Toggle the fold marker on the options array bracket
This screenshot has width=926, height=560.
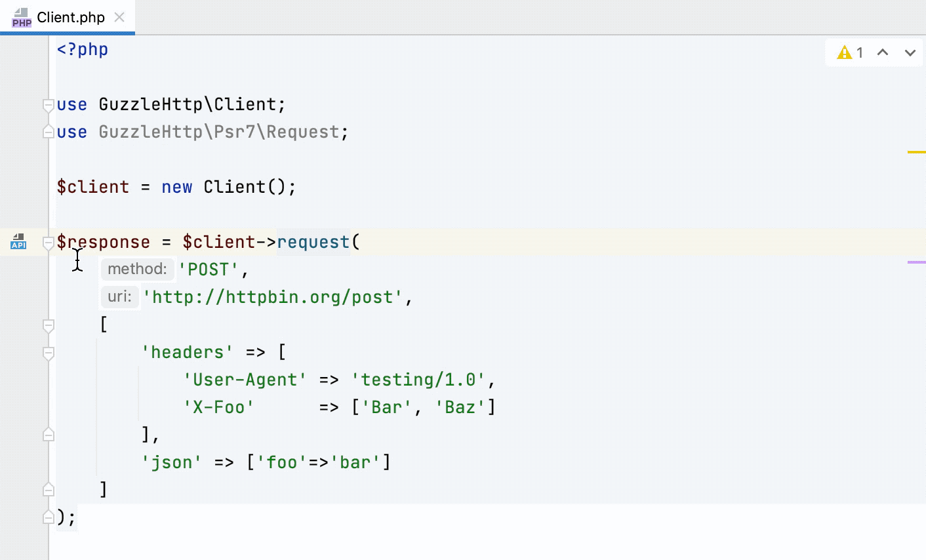tap(47, 325)
